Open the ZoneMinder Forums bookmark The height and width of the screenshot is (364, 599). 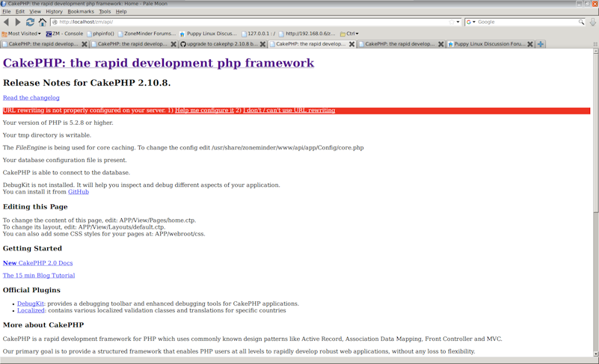147,34
